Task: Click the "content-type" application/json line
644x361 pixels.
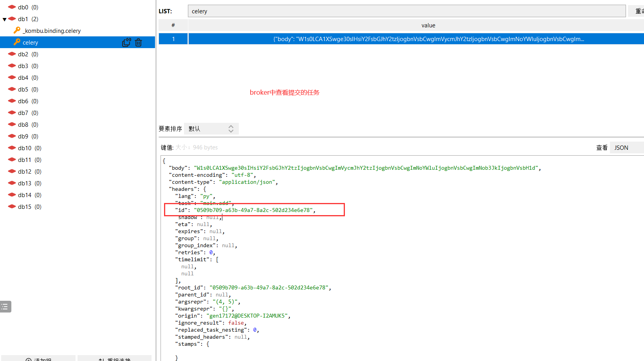Action: (x=223, y=182)
